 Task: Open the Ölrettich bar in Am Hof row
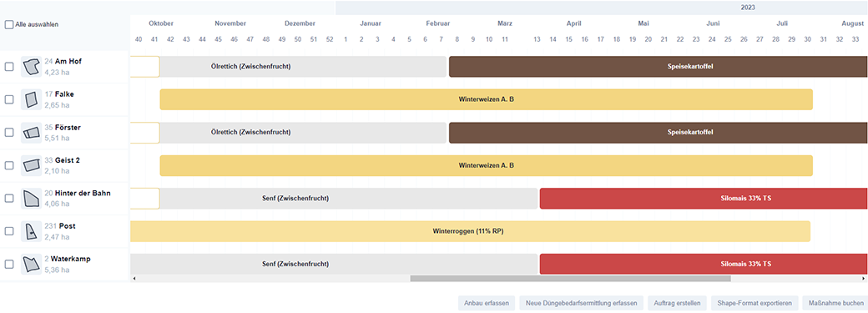tap(303, 67)
